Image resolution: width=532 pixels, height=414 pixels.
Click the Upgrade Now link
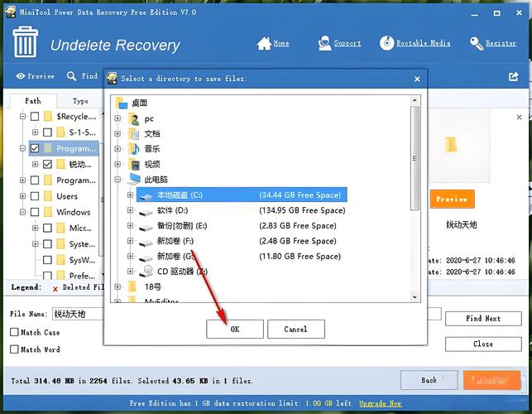pos(381,403)
